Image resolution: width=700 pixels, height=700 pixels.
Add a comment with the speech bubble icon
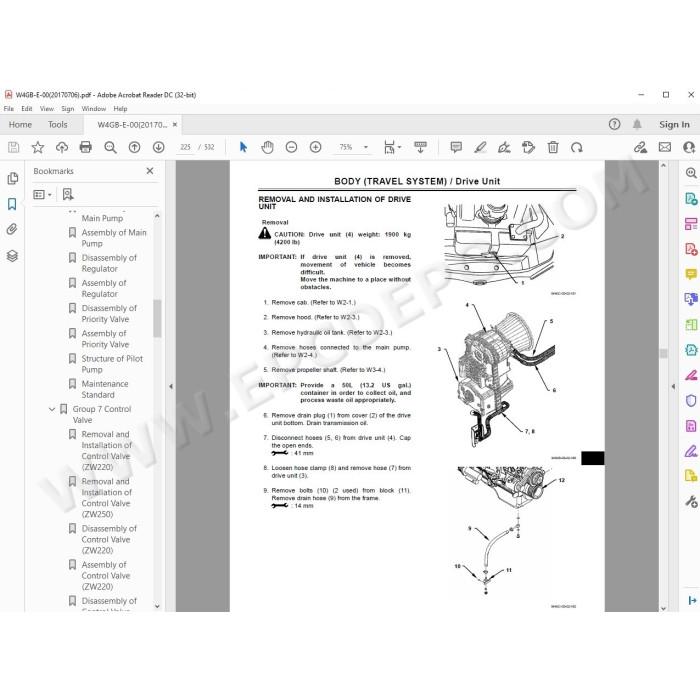coord(456,147)
